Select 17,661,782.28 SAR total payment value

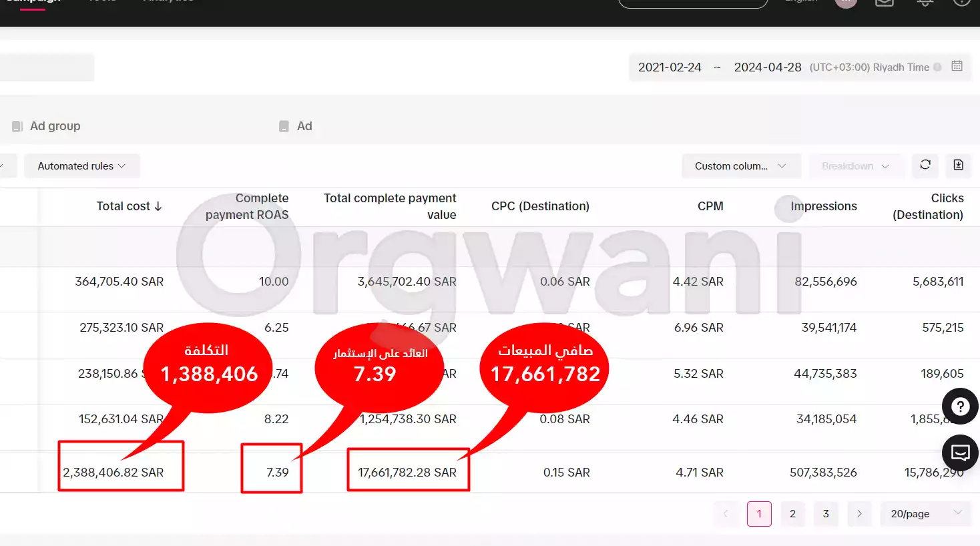[x=407, y=473]
